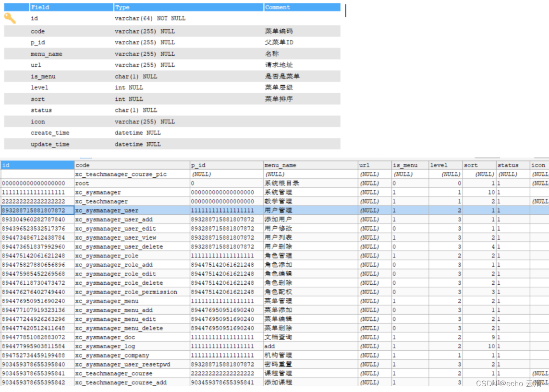The image size is (549, 392).
Task: Sort by the menu_name column header in data grid
Action: point(311,165)
